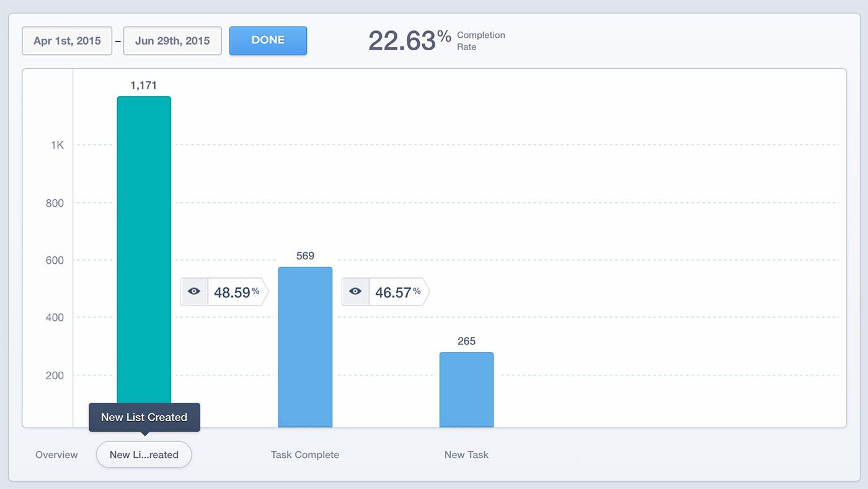
Task: Open the Apr 1st, 2015 start date field
Action: pyautogui.click(x=67, y=41)
